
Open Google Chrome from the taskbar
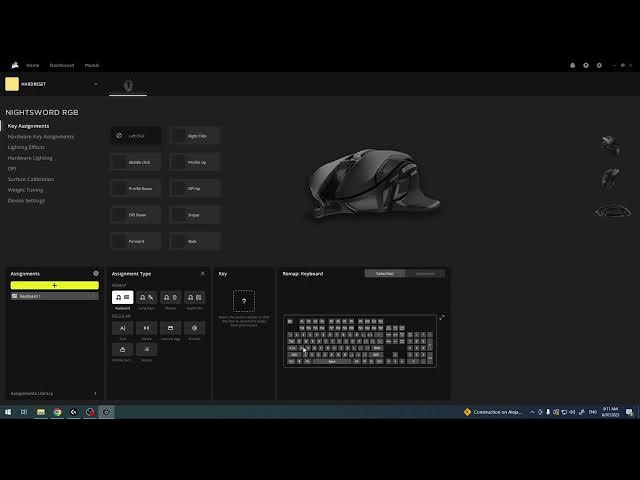tap(57, 412)
